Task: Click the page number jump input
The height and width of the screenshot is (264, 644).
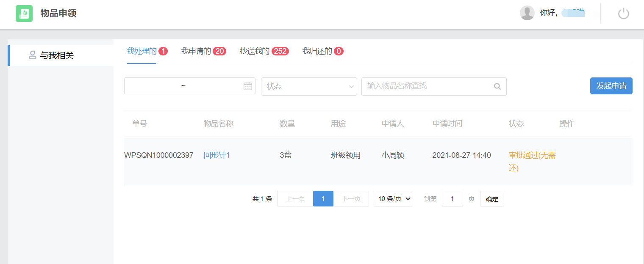Action: (x=452, y=199)
